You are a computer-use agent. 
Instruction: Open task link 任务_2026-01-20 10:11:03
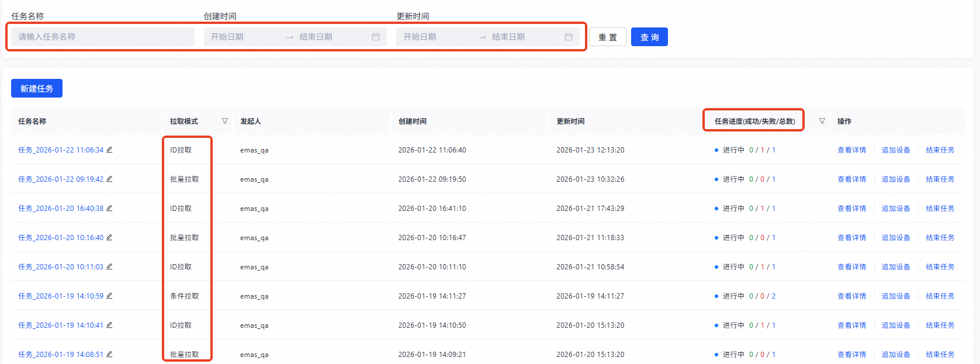tap(61, 267)
